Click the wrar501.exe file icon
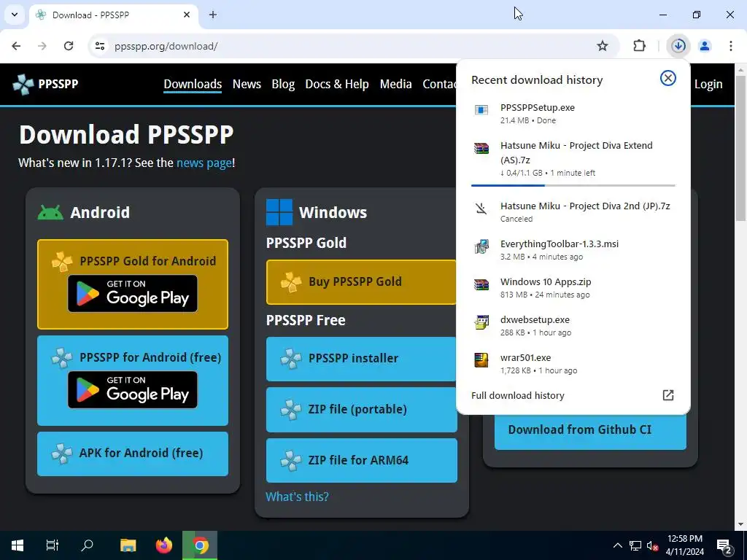Image resolution: width=747 pixels, height=560 pixels. click(481, 360)
